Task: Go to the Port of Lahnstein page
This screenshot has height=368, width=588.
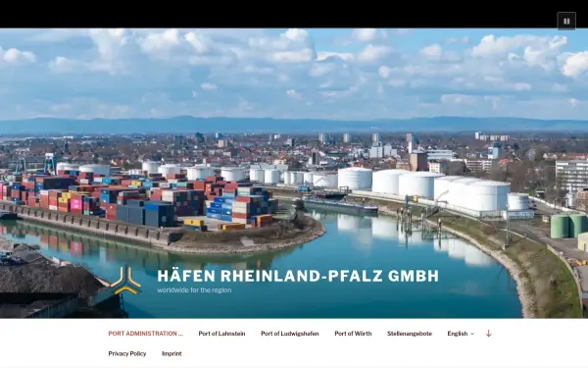Action: [x=221, y=334]
